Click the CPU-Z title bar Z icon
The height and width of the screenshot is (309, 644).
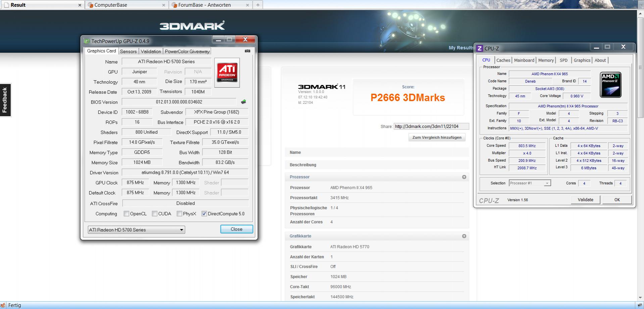tap(480, 48)
